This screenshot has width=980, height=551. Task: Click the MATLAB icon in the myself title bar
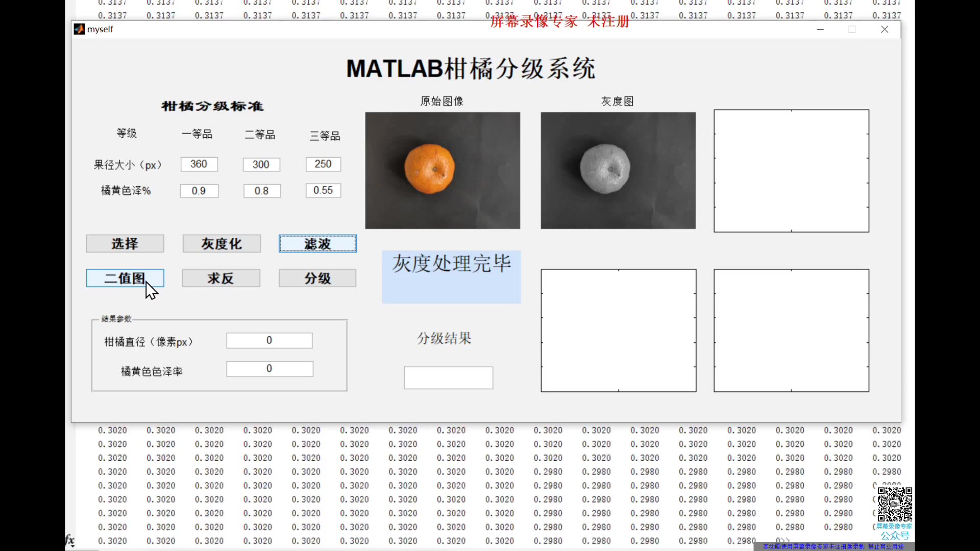tap(79, 29)
